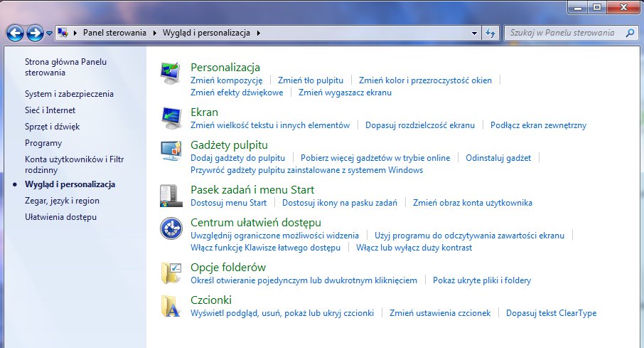Click Pokaż ukryte pliki i foldery
Viewport: 644px width, 348px height.
482,280
